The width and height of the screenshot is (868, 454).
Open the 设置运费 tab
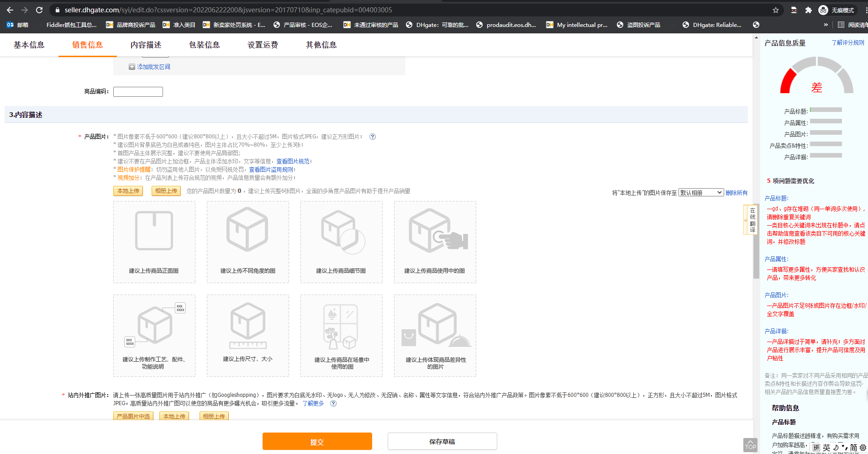point(263,45)
